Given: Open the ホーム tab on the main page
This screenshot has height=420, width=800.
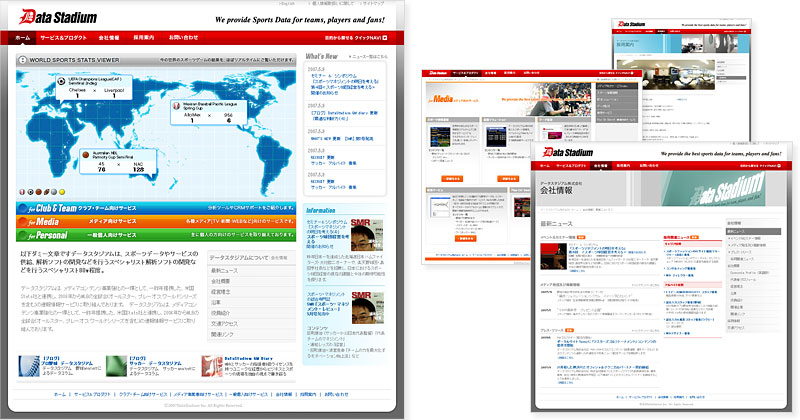Looking at the screenshot, I should (22, 38).
